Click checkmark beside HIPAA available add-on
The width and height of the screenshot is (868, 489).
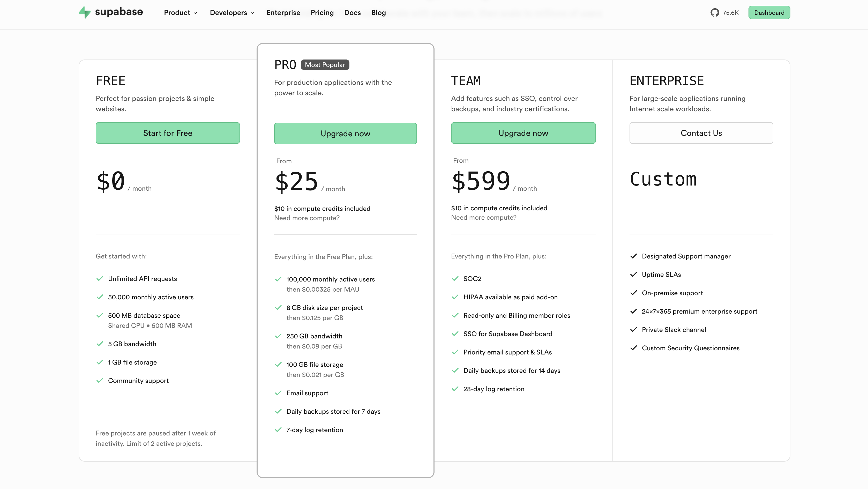point(455,297)
